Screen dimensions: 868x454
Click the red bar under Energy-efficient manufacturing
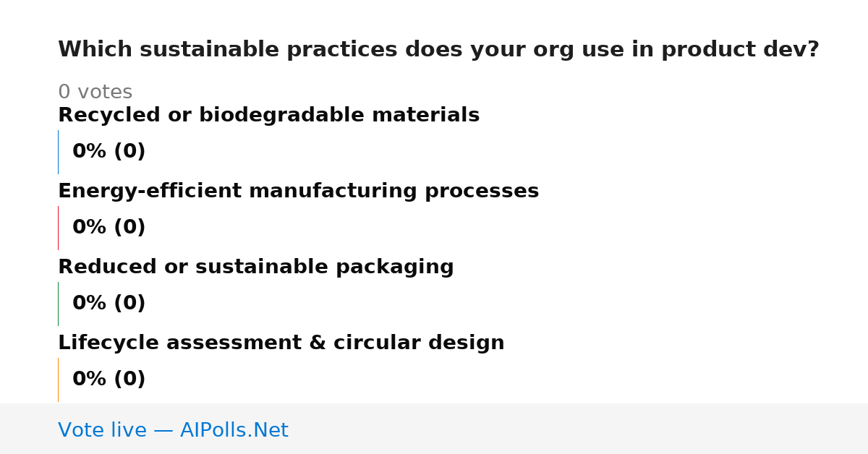pyautogui.click(x=58, y=228)
